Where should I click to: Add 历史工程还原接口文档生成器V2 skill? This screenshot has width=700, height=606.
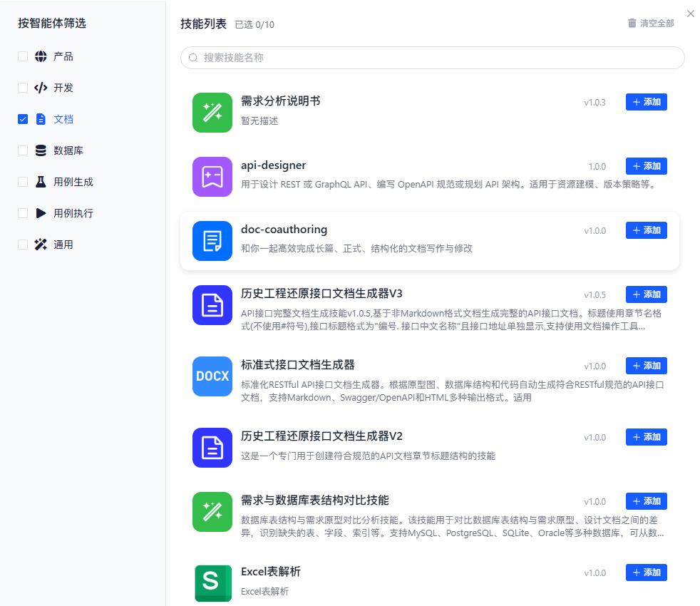pos(646,437)
